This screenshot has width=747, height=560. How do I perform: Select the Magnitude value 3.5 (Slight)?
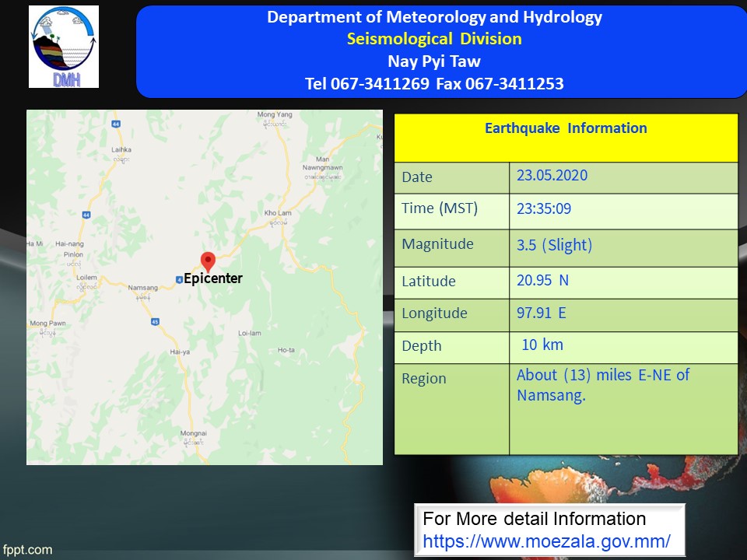(554, 245)
